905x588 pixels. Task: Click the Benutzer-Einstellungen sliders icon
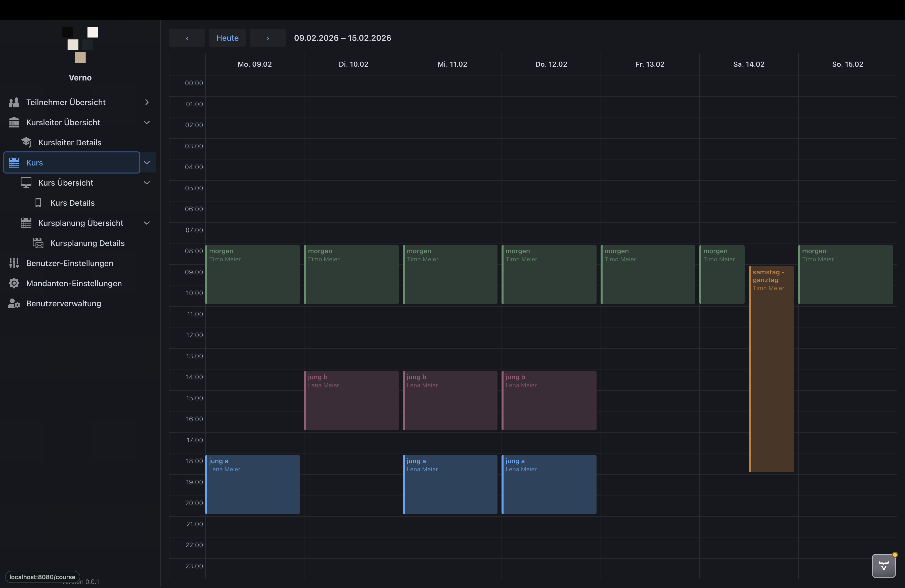click(x=14, y=263)
